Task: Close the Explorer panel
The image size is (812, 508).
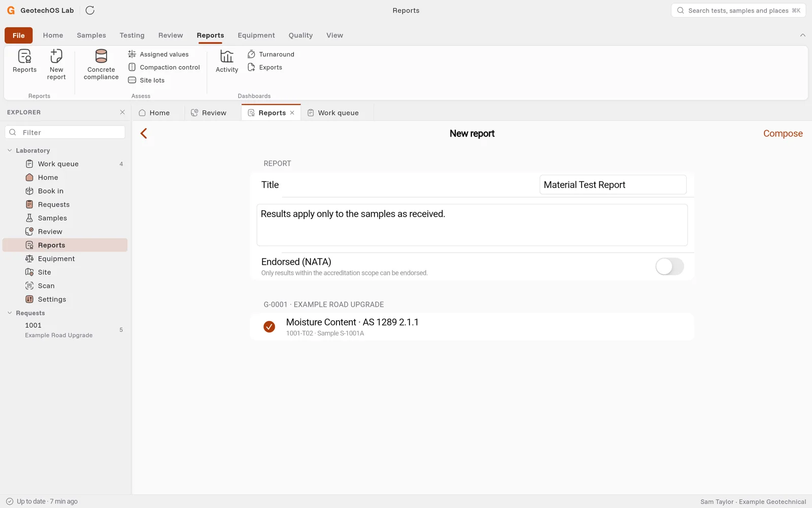Action: tap(122, 112)
